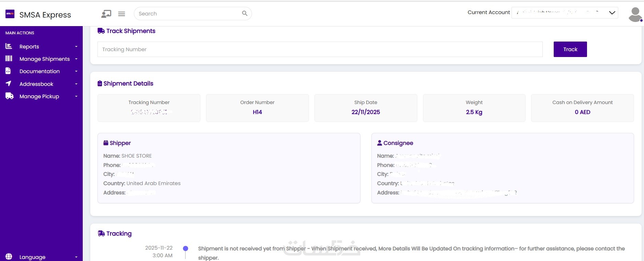Image resolution: width=644 pixels, height=261 pixels.
Task: Focus the top Search box
Action: coord(193,13)
